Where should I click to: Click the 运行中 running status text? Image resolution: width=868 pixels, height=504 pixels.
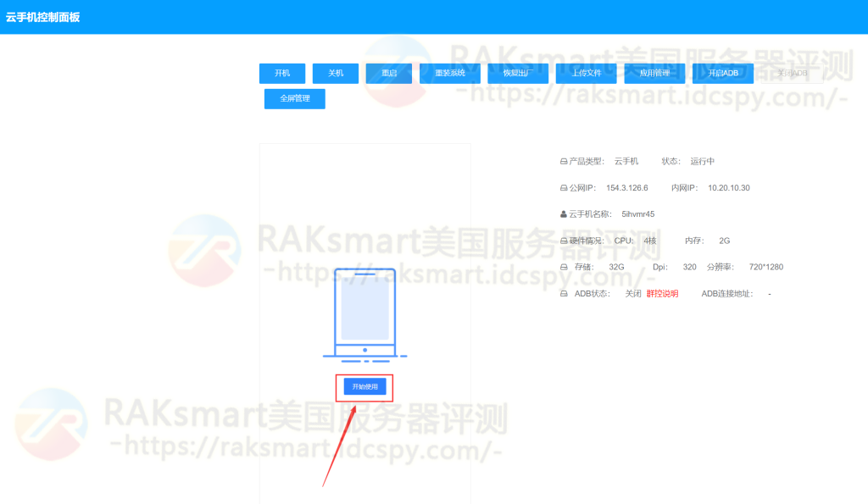coord(702,162)
